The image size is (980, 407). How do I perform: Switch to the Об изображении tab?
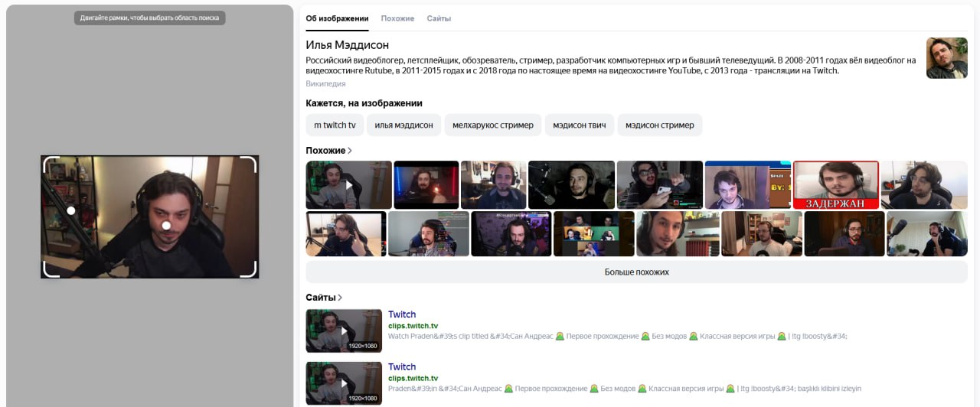(x=337, y=18)
